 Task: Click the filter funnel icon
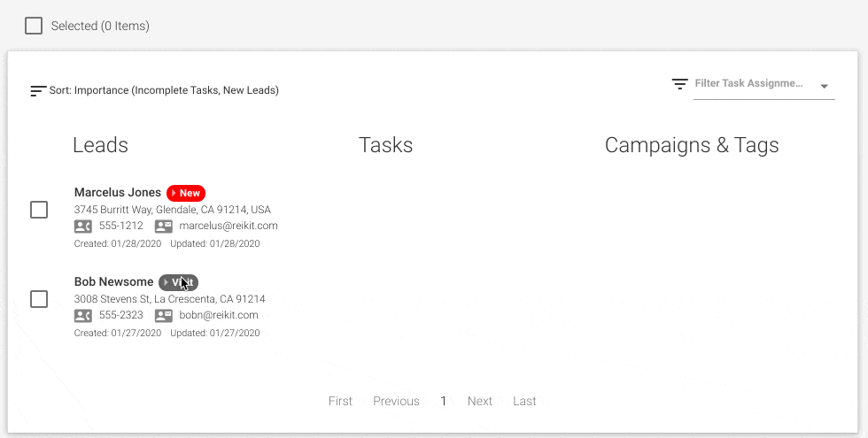click(680, 84)
